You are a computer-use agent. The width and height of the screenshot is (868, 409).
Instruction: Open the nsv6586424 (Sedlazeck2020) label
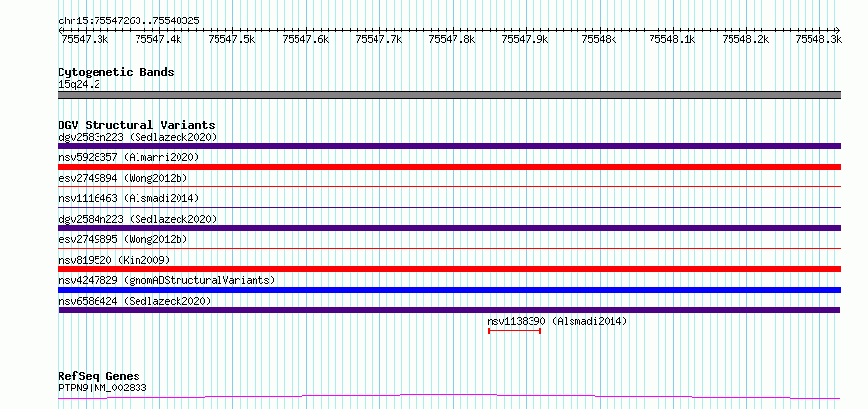[x=135, y=301]
